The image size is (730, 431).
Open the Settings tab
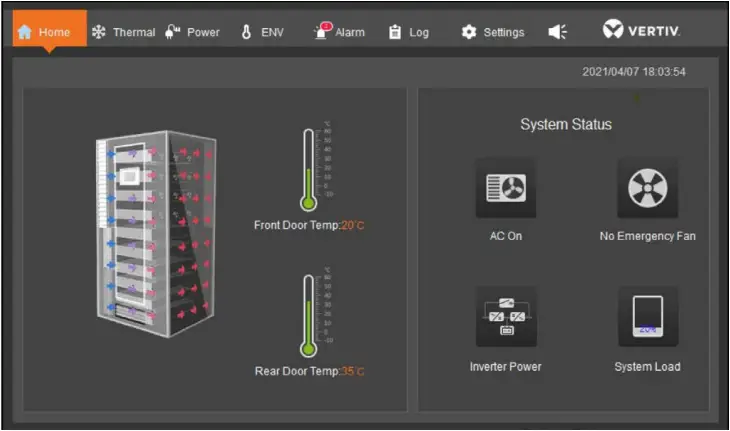pyautogui.click(x=492, y=32)
